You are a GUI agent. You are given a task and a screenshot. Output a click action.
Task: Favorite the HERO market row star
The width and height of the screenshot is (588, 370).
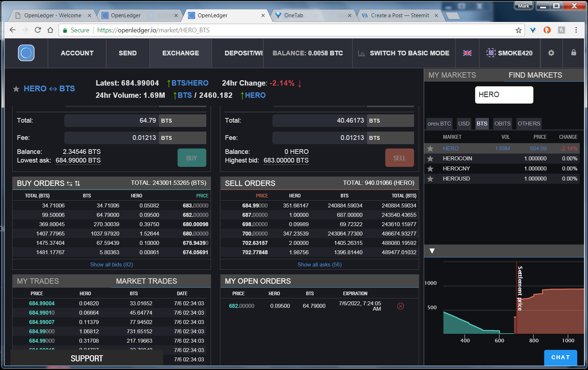[430, 149]
